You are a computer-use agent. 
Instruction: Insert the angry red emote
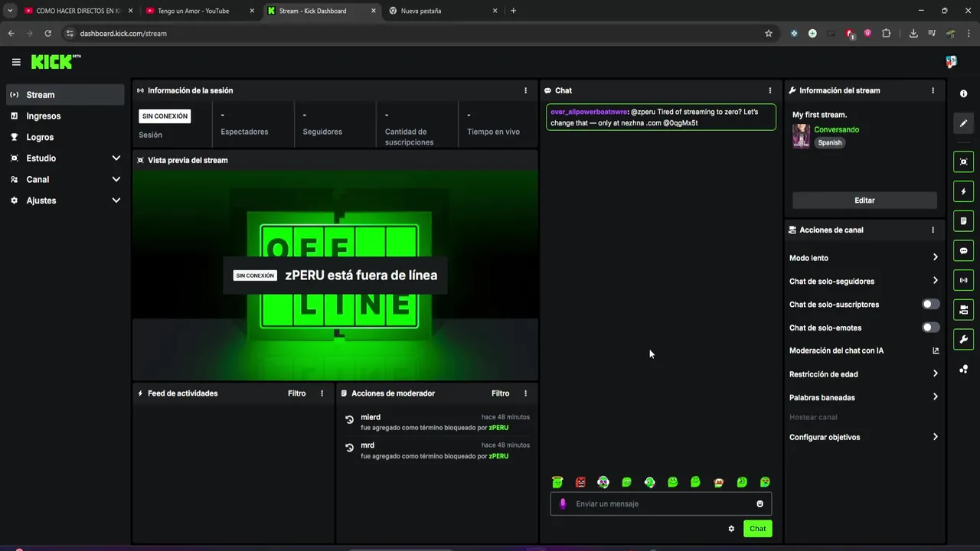point(580,482)
